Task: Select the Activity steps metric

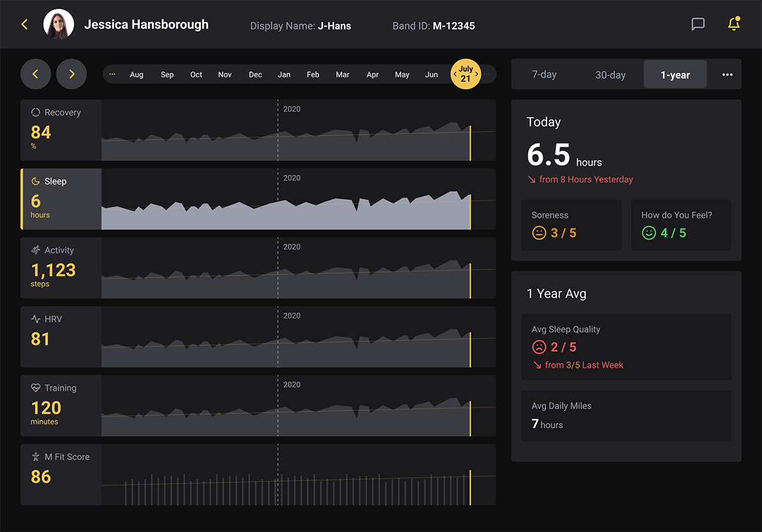Action: pos(61,267)
